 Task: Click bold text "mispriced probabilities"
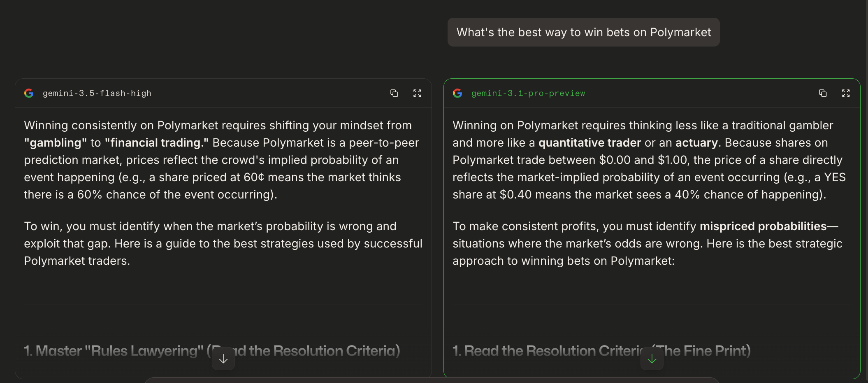763,226
